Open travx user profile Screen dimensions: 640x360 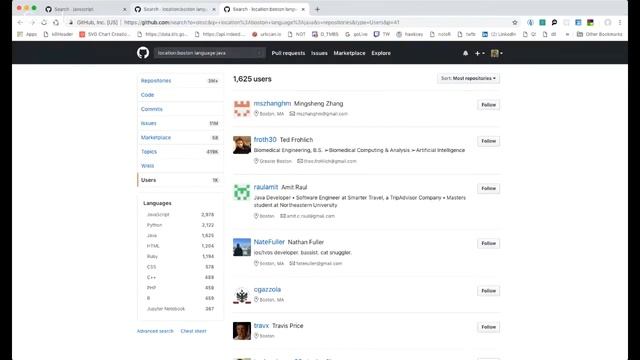pyautogui.click(x=261, y=326)
